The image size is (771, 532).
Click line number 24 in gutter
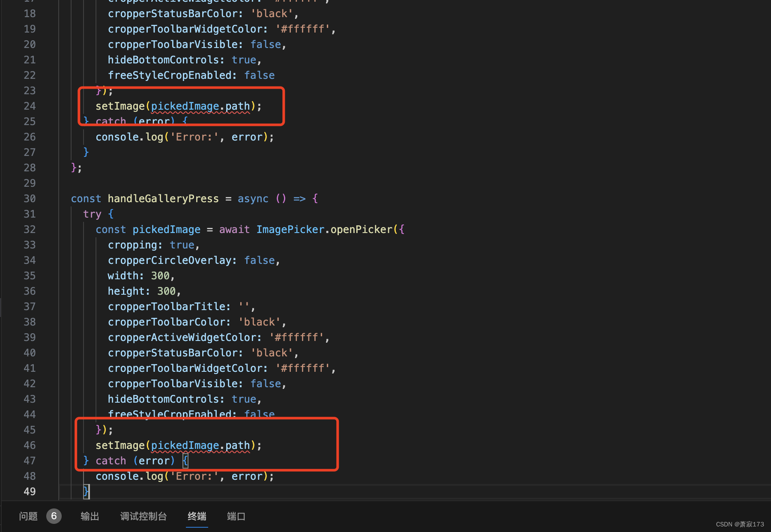[30, 106]
